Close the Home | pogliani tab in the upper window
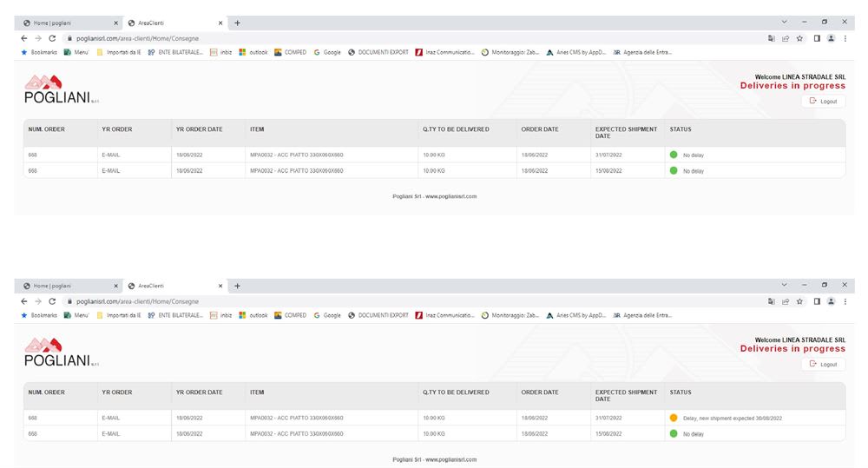The height and width of the screenshot is (468, 868). (x=115, y=23)
